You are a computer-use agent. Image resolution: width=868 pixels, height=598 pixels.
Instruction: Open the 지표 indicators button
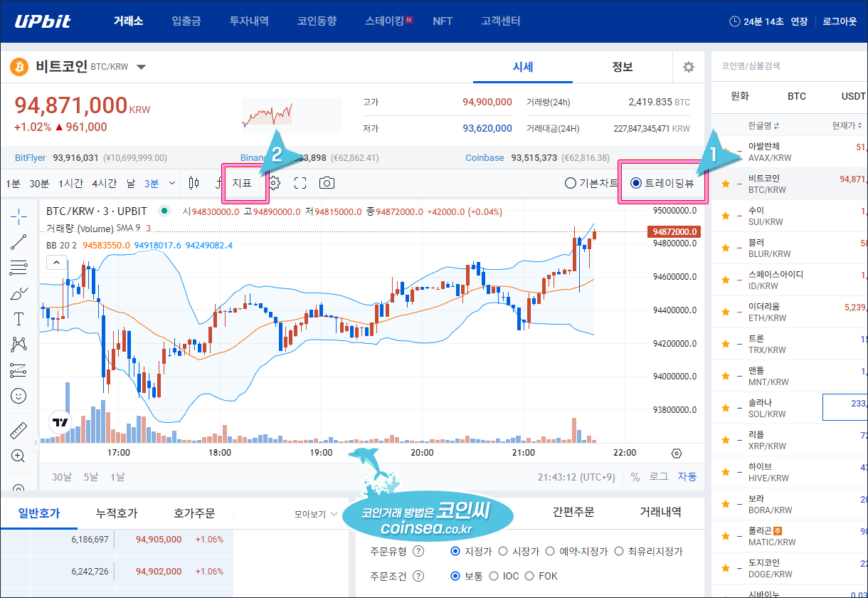tap(242, 183)
